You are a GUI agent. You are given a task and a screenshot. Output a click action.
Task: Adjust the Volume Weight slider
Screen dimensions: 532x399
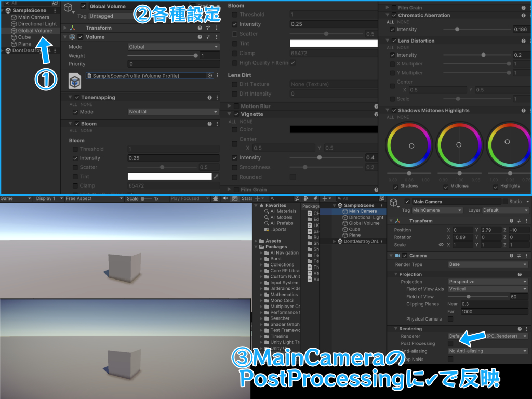tap(162, 55)
